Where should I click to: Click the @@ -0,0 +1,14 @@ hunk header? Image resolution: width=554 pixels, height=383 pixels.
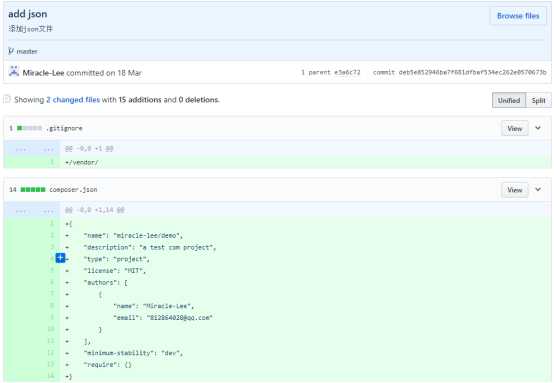pyautogui.click(x=95, y=210)
